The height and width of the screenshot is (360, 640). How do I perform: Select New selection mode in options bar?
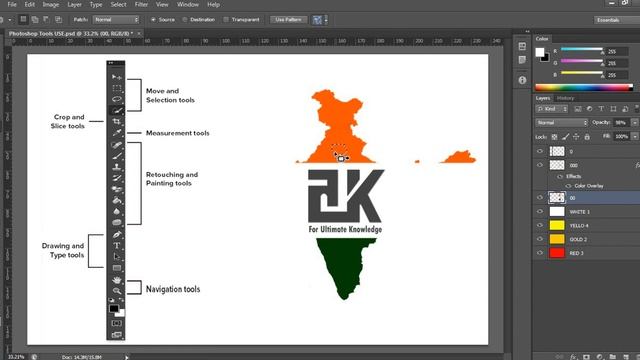[23, 19]
